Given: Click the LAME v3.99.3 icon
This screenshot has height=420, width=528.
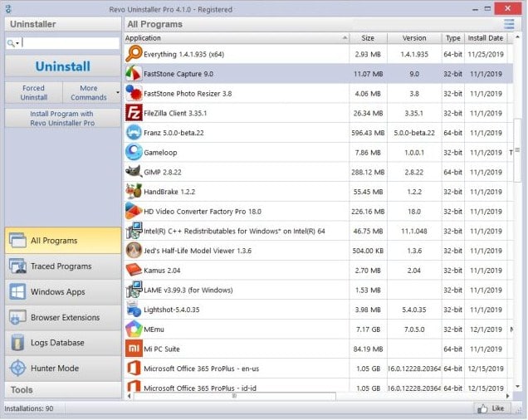Looking at the screenshot, I should point(134,290).
